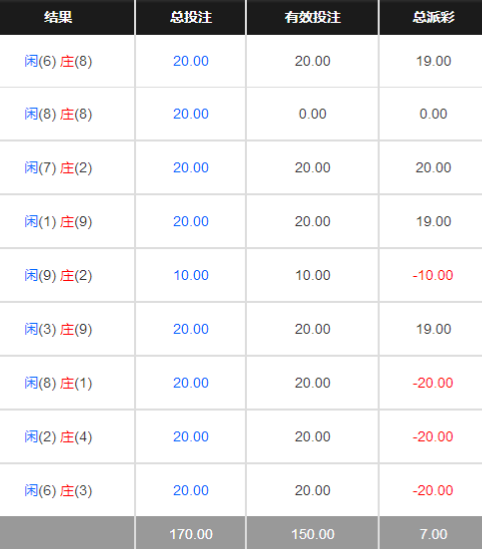Open the 闲(6) 庄(8) result
The image size is (482, 549).
(x=58, y=61)
